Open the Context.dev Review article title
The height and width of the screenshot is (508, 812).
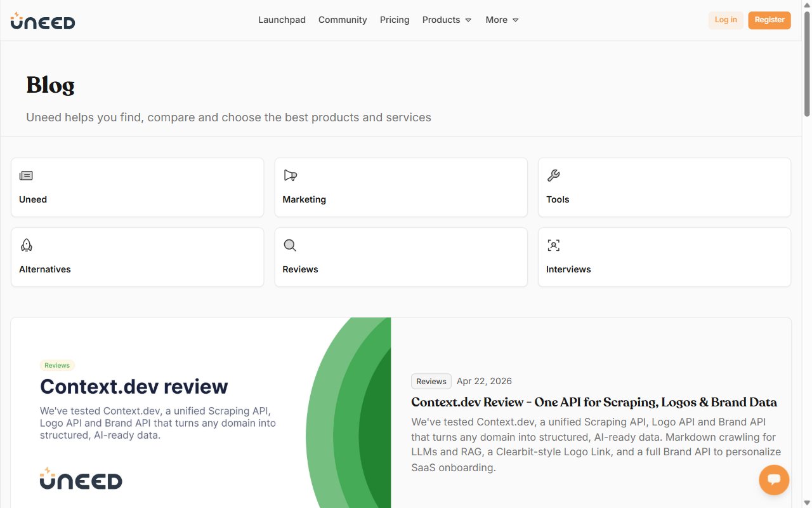pyautogui.click(x=594, y=402)
